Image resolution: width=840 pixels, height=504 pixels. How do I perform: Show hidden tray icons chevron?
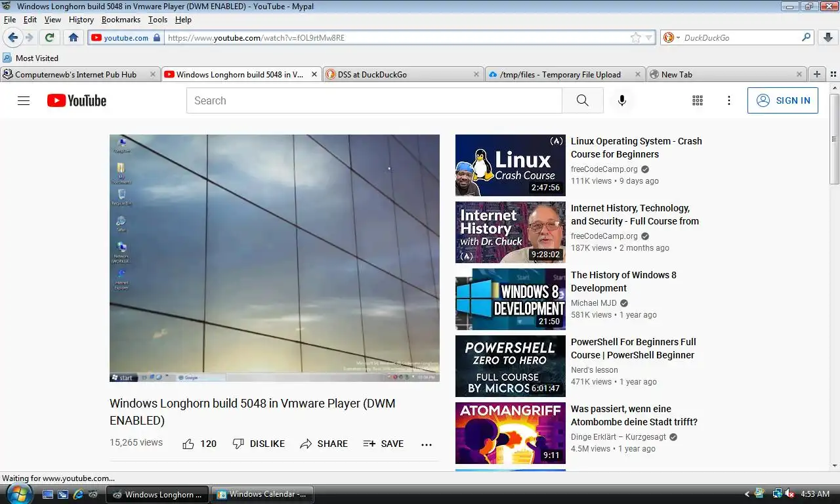point(747,493)
